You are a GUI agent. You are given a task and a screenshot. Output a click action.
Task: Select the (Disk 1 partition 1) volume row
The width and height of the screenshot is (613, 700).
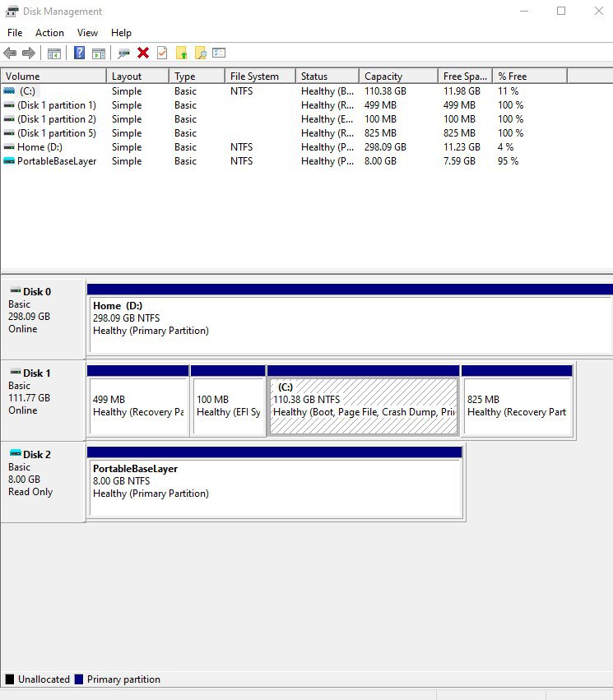pos(285,105)
